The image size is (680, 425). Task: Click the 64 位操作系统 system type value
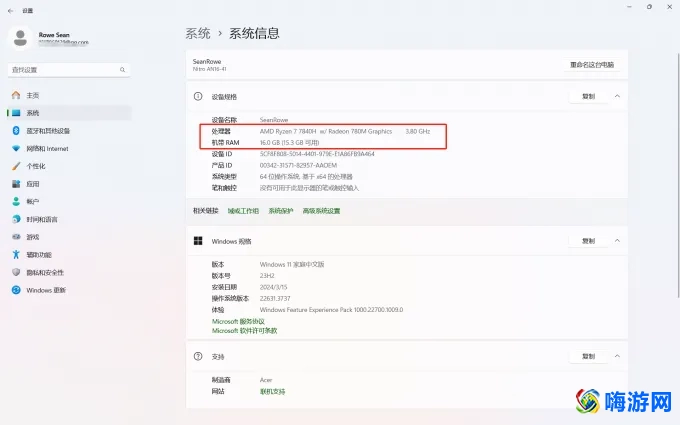tap(306, 177)
